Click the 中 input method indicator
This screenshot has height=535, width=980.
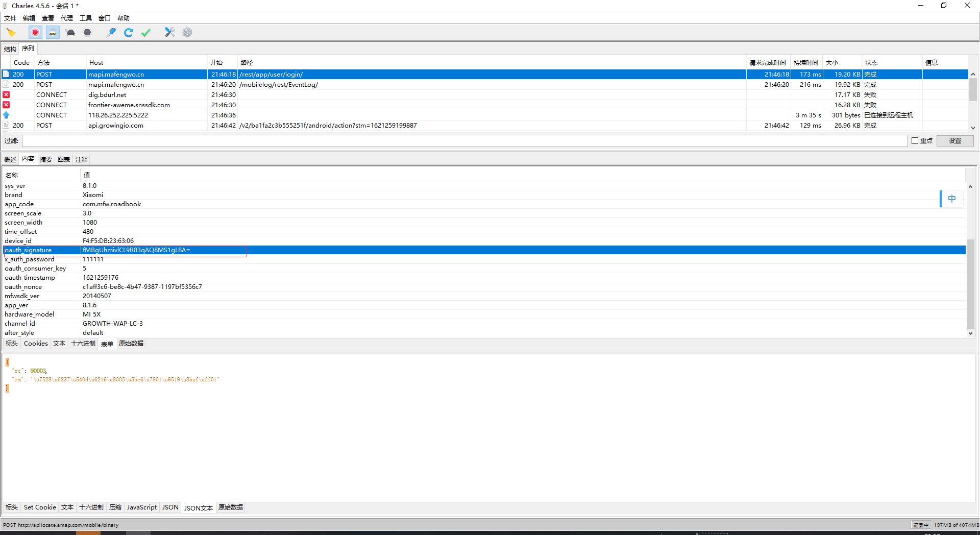click(x=951, y=199)
